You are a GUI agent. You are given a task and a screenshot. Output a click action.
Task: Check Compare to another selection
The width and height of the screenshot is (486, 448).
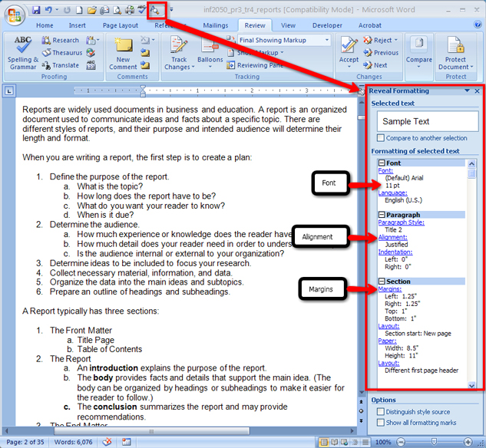(381, 138)
